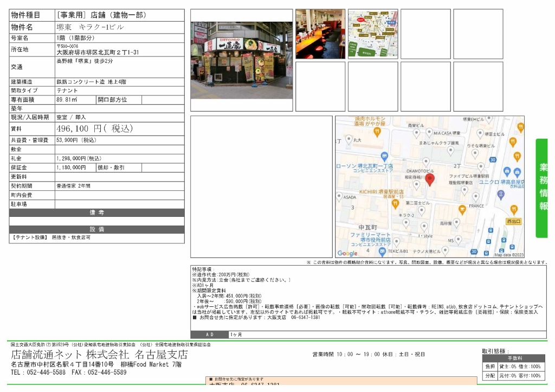Viewport: 555px width, 392px height.
Task: Click the fee cell 貸主:0% 借主:100%
Action: click(520, 367)
